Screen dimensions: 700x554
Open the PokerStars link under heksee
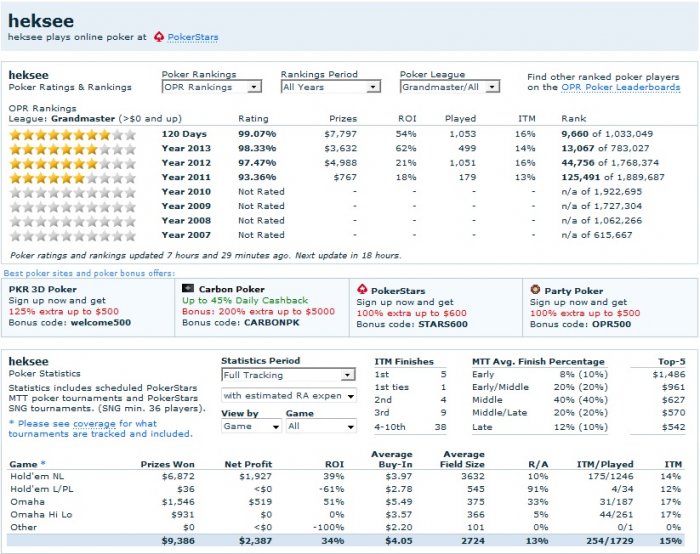click(x=192, y=37)
